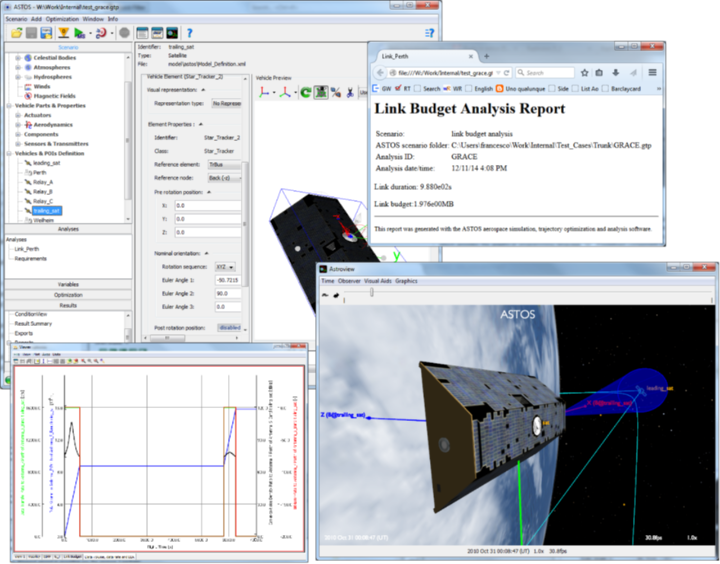Toggle the highlighted satellite view icon in Vehicle Preview

[x=321, y=92]
